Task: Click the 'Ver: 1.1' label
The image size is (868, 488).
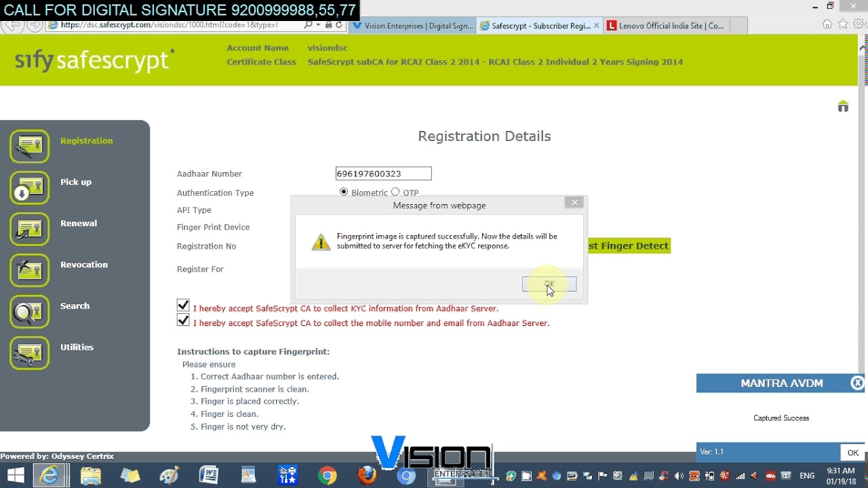Action: pos(711,452)
